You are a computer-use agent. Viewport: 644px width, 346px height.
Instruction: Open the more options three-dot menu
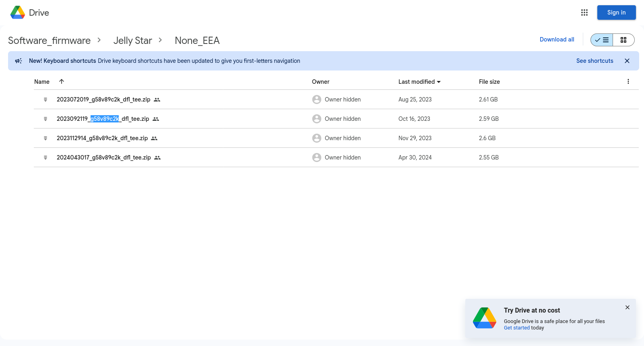click(x=628, y=82)
